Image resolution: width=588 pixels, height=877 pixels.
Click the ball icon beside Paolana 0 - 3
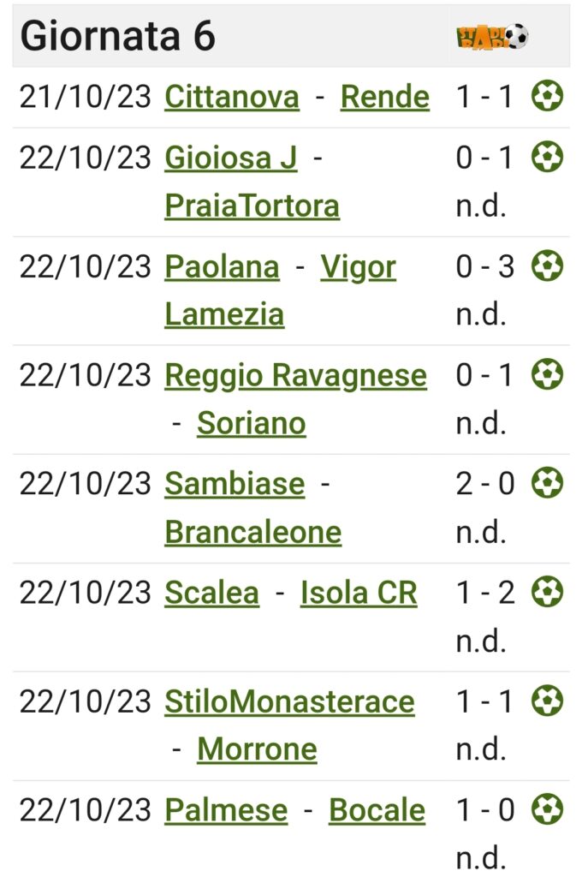[547, 265]
